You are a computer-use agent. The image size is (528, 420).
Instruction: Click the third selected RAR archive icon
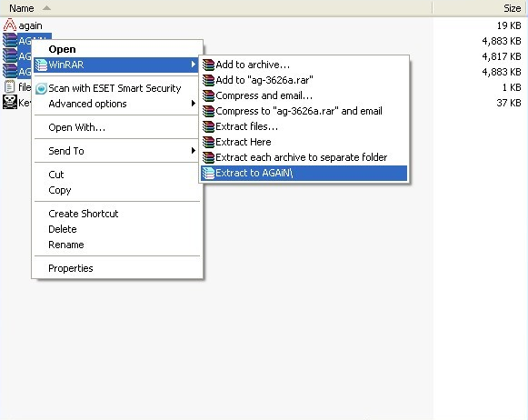coord(10,71)
